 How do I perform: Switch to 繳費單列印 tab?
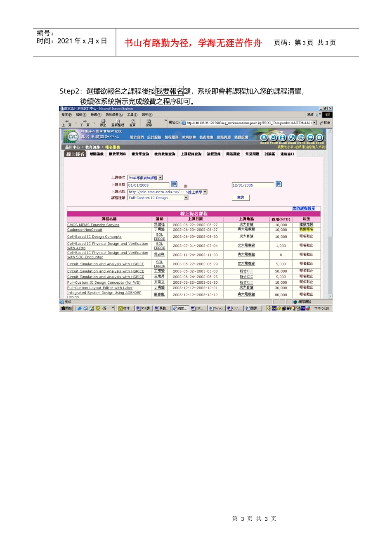pyautogui.click(x=118, y=154)
